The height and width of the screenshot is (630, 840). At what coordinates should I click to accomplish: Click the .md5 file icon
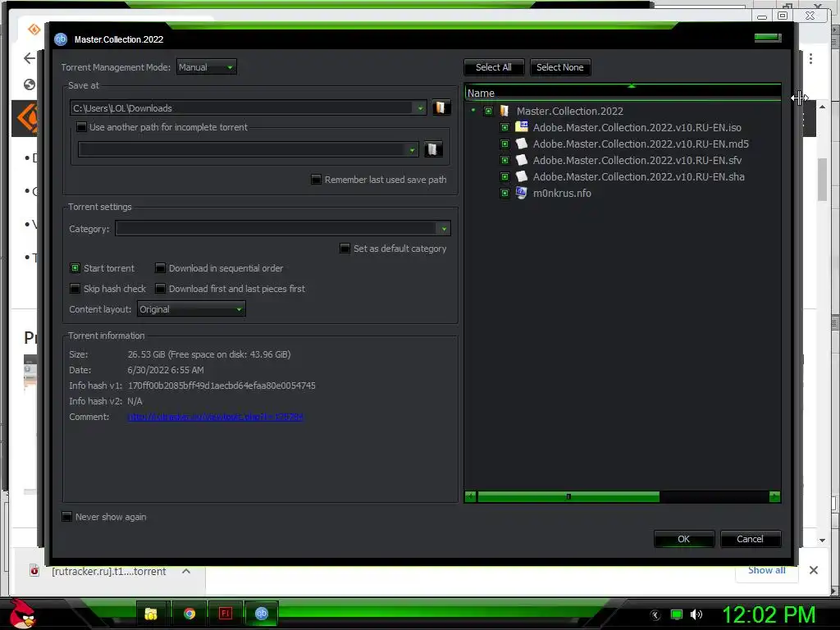tap(521, 144)
